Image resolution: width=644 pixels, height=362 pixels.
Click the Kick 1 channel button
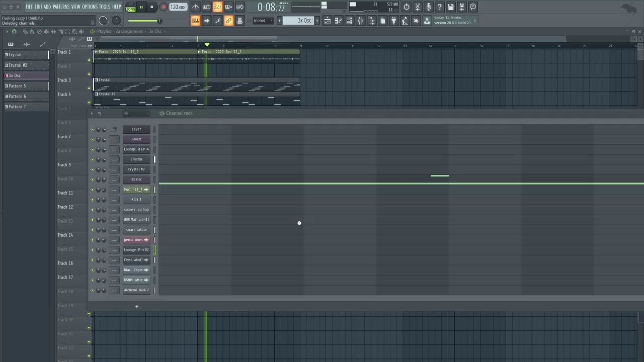[136, 200]
